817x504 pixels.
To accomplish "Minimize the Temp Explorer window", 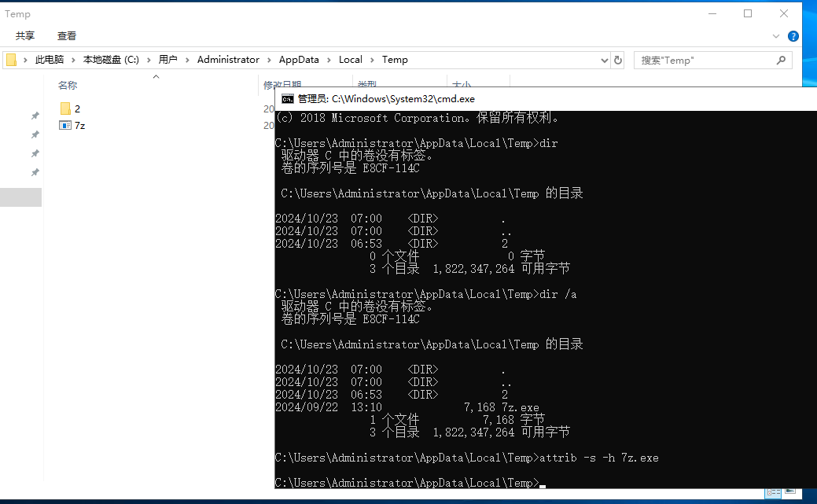I will tap(712, 13).
